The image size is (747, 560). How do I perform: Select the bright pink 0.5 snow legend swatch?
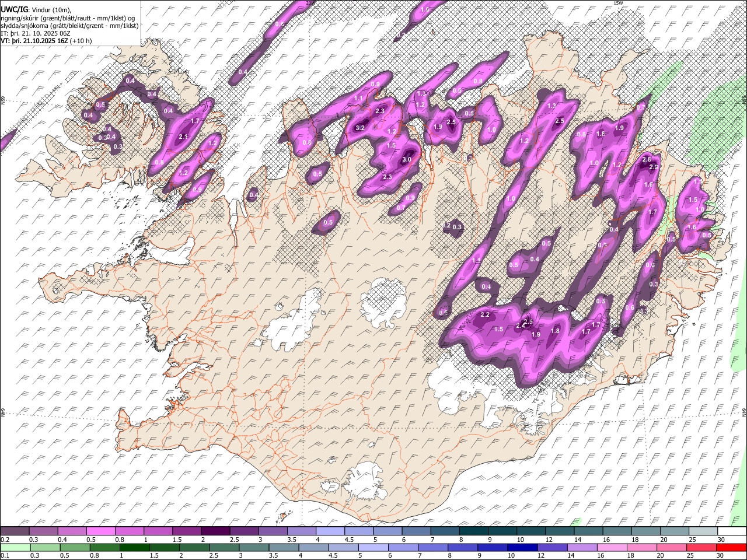100,531
